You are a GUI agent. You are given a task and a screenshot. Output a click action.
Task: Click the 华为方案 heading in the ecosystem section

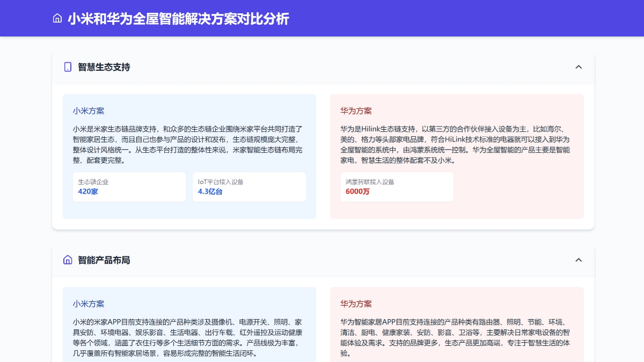[x=356, y=111]
